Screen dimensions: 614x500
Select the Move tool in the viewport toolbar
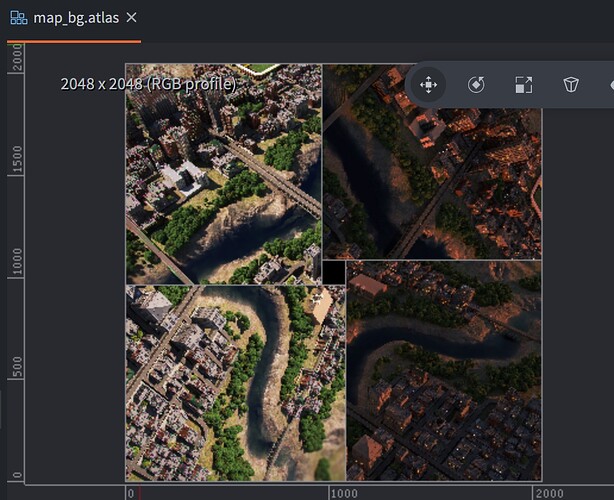pyautogui.click(x=428, y=85)
